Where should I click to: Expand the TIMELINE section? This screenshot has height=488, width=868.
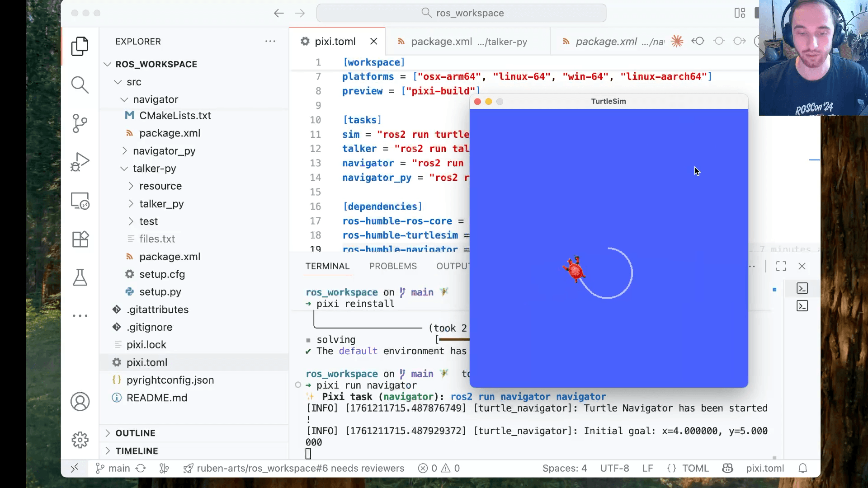point(136,451)
